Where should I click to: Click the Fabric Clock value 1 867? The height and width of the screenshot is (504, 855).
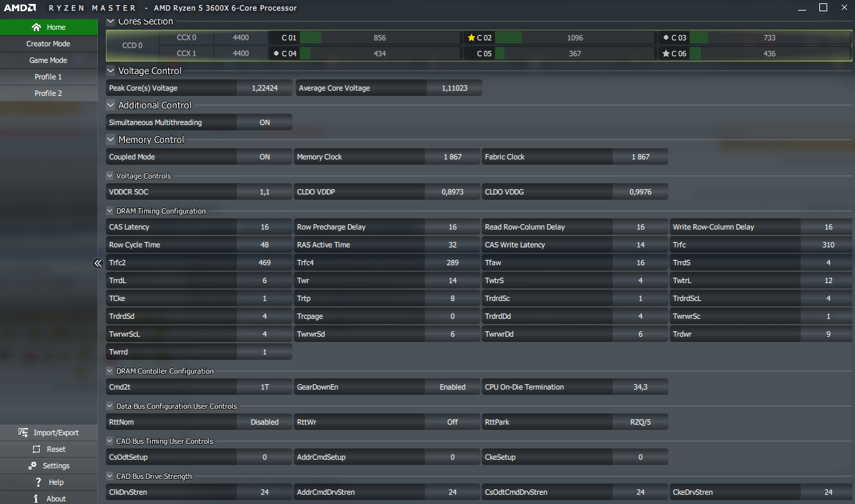click(x=641, y=157)
